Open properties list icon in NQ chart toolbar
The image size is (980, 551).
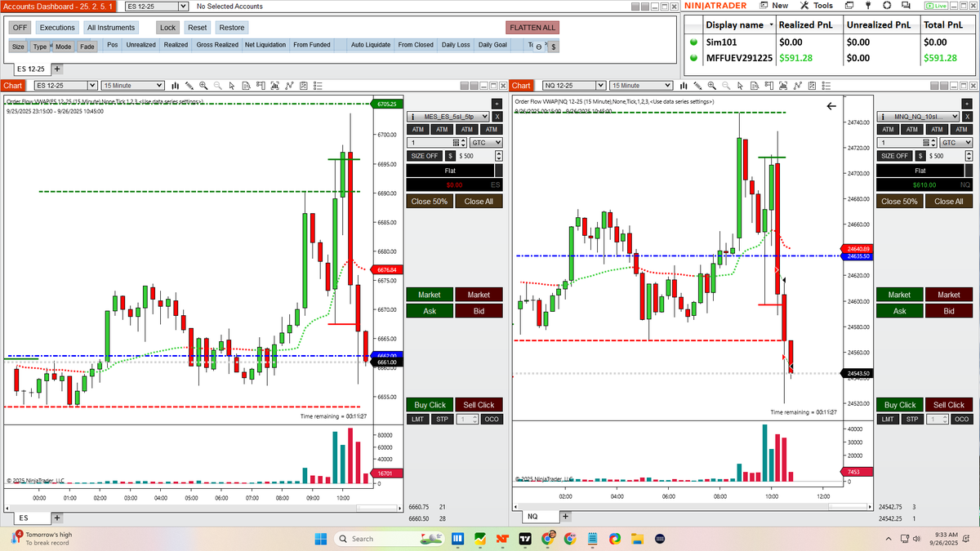[826, 86]
